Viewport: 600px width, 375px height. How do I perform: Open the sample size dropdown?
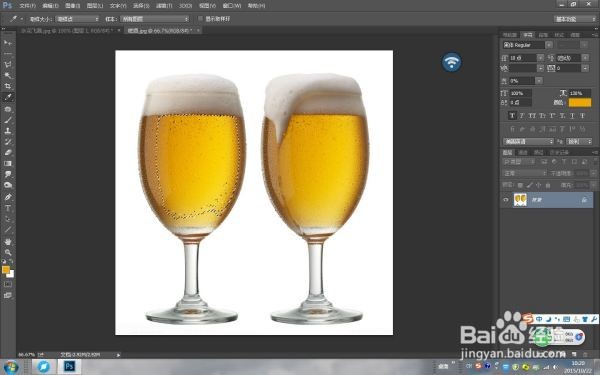77,19
